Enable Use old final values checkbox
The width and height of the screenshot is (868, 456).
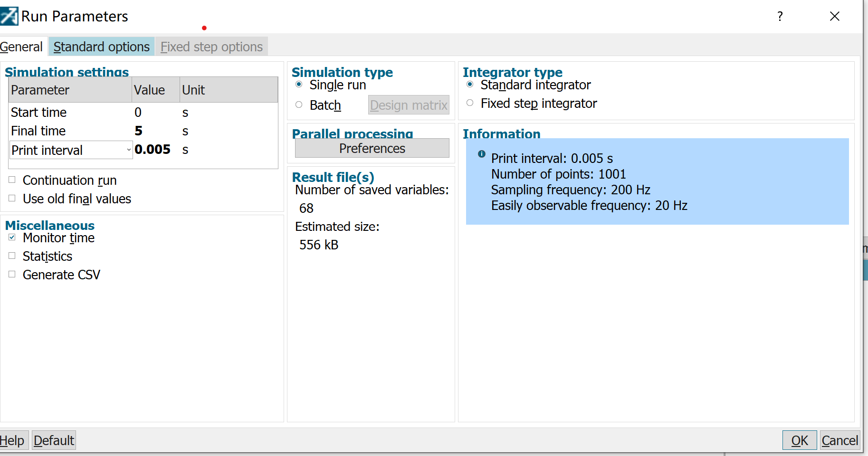[12, 199]
